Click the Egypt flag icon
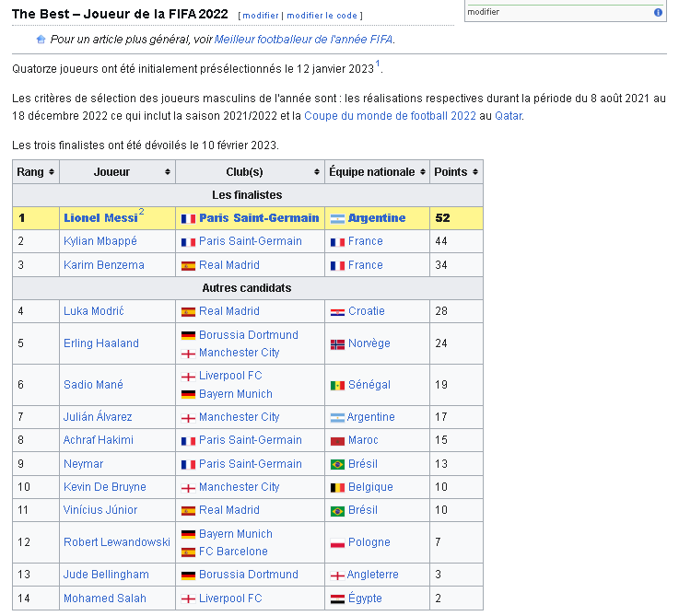Screen dimensions: 679x616 coord(337,599)
